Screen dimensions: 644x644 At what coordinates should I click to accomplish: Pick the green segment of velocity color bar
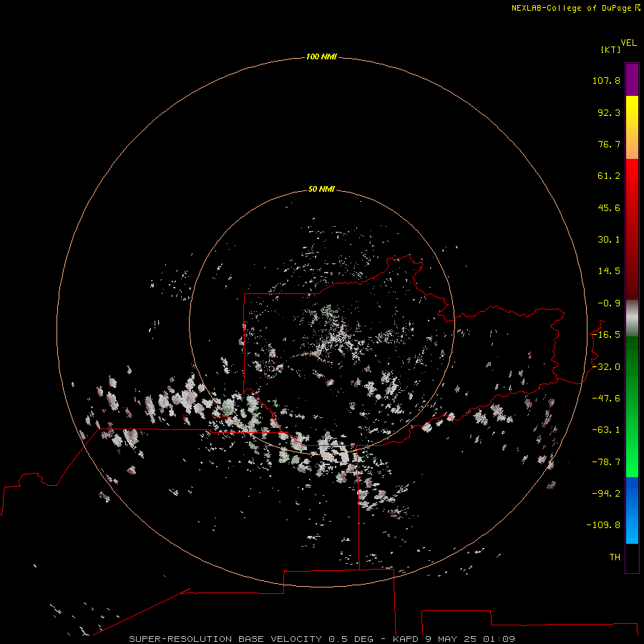coord(632,406)
